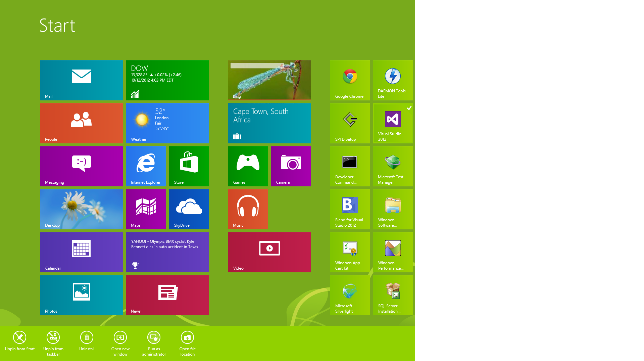This screenshot has height=361, width=644.
Task: Open SPTD Setup tile
Action: tap(350, 123)
